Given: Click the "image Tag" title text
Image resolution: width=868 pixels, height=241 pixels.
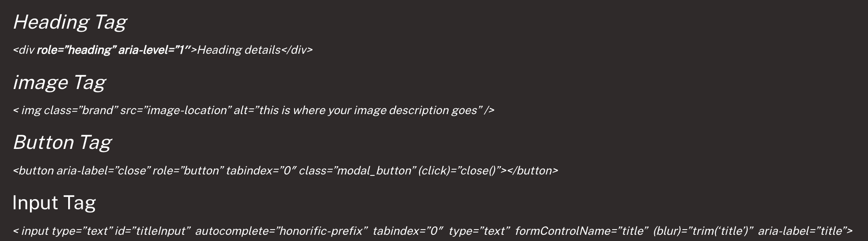Looking at the screenshot, I should tap(59, 82).
